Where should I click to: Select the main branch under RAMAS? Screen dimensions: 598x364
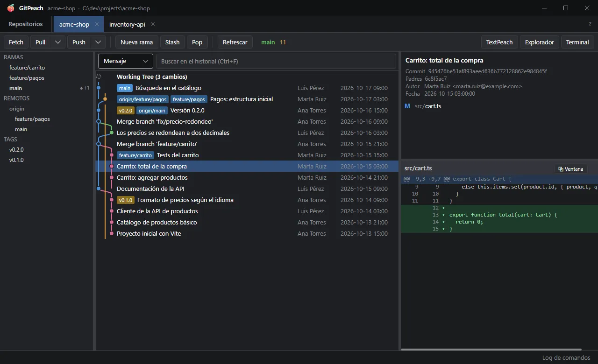[47, 88]
